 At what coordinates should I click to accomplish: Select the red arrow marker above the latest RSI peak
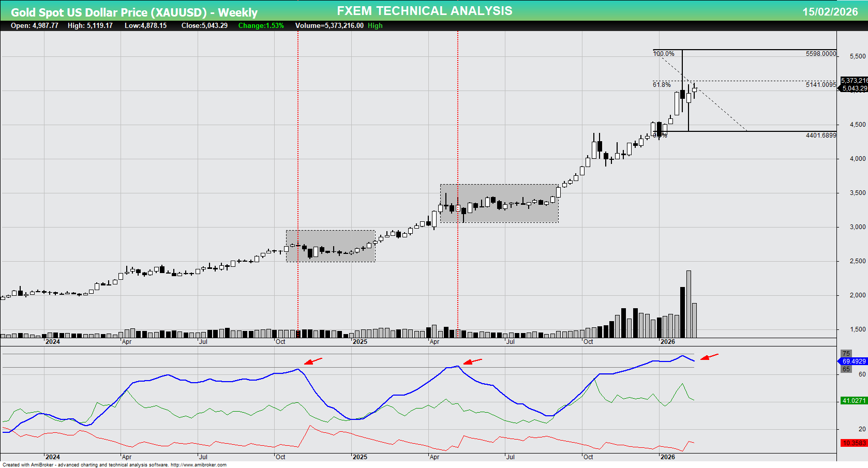coord(710,356)
